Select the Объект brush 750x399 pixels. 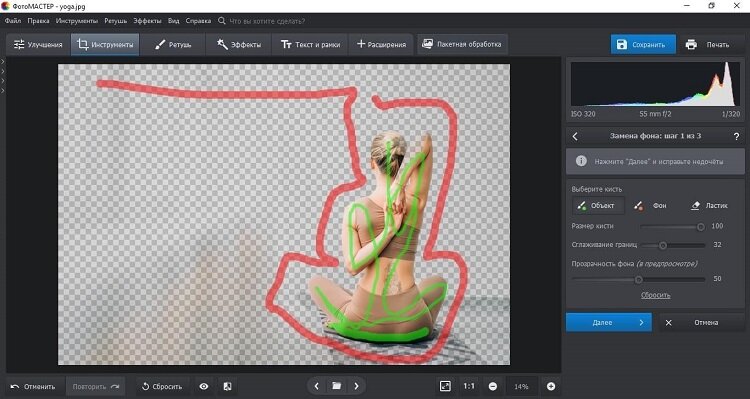[x=598, y=206]
